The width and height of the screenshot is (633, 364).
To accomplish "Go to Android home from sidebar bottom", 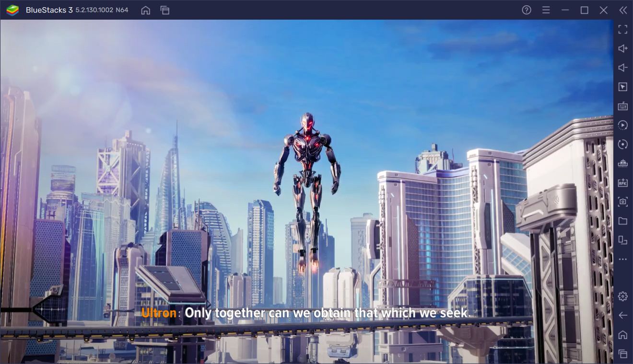I will click(623, 334).
